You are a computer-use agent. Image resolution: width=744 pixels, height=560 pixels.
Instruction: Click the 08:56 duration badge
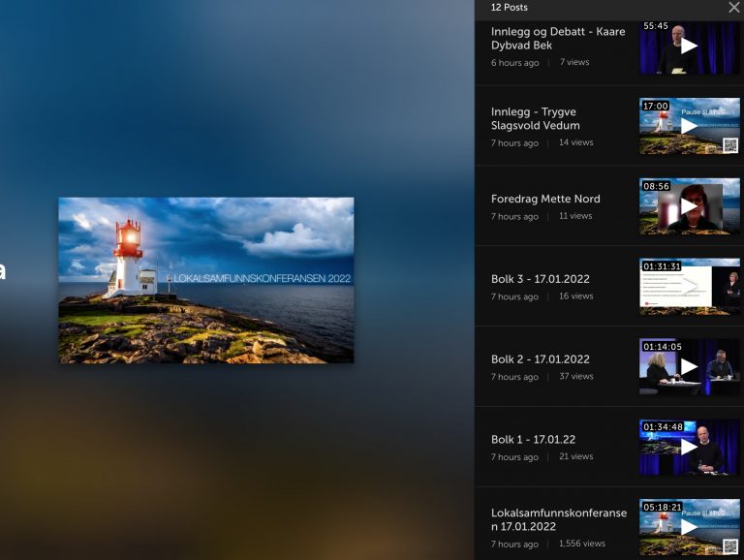pyautogui.click(x=656, y=186)
